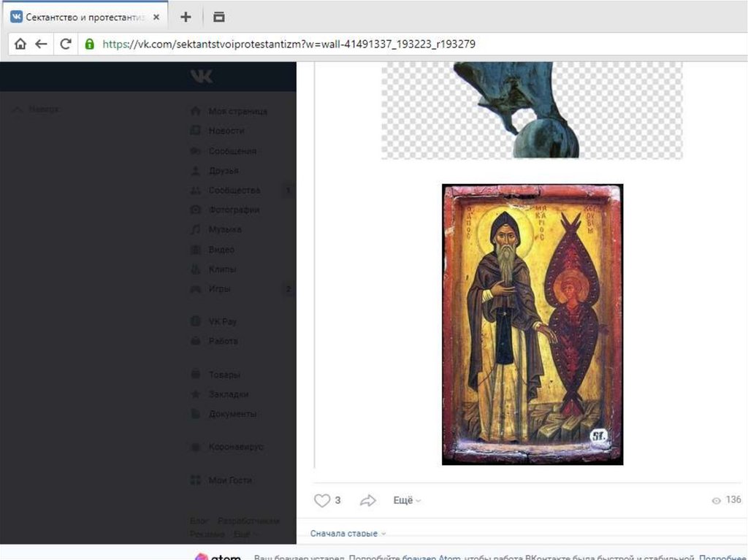
Task: Close the Сектантство и протестантизм tab
Action: pos(156,18)
